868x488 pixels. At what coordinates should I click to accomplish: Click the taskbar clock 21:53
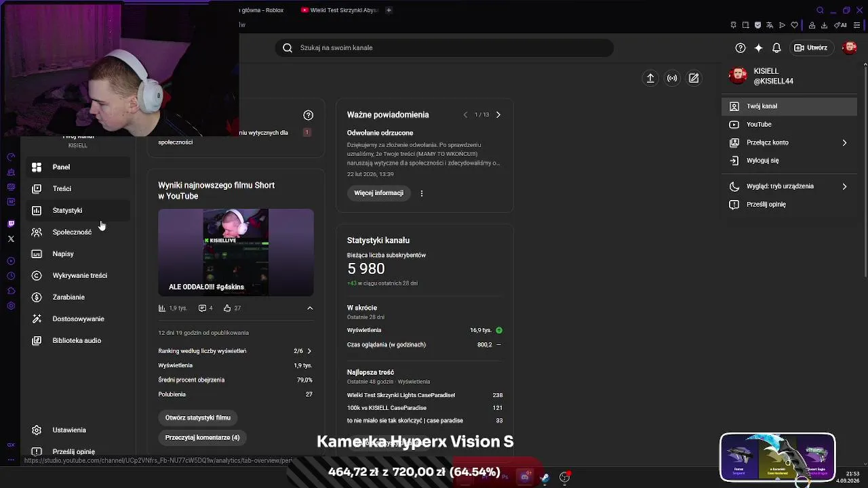852,474
